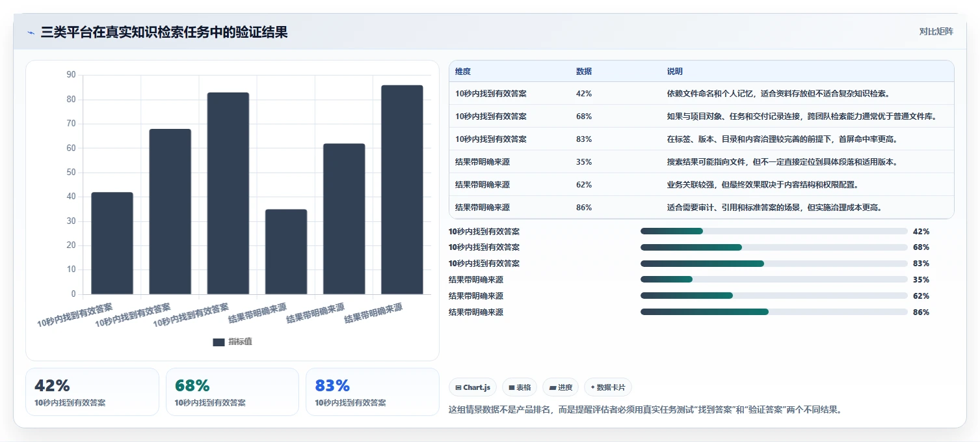Click the 说明 column header
Image resolution: width=980 pixels, height=442 pixels.
pos(675,72)
